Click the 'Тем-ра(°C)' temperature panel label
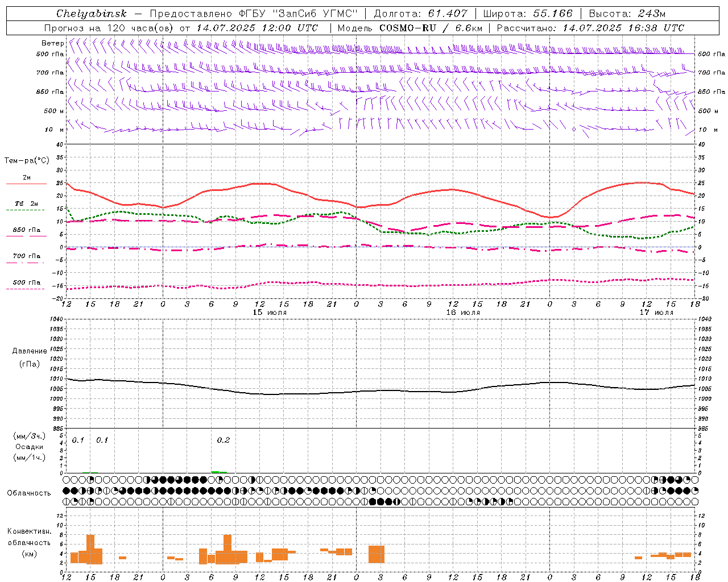The image size is (728, 582). tap(27, 161)
